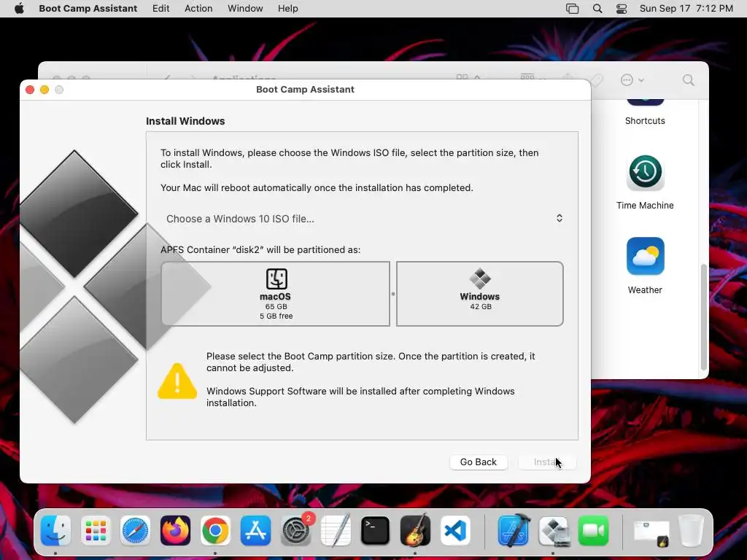Select the macOS partition block

point(275,294)
